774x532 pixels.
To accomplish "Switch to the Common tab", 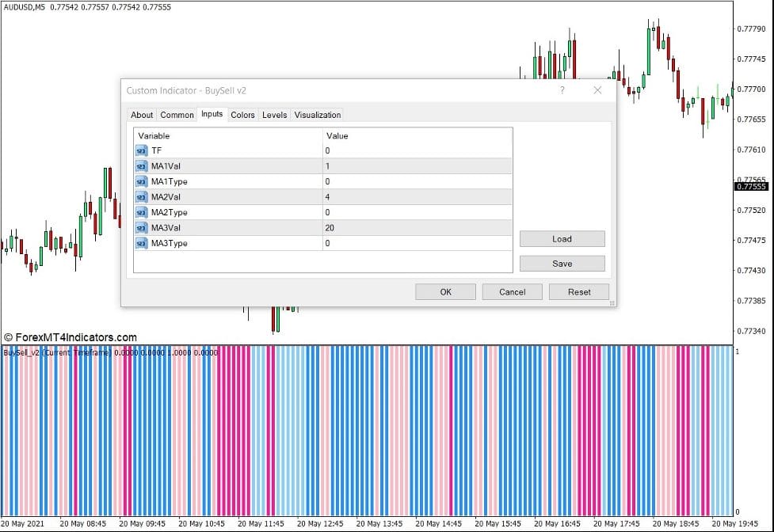I will pos(176,115).
